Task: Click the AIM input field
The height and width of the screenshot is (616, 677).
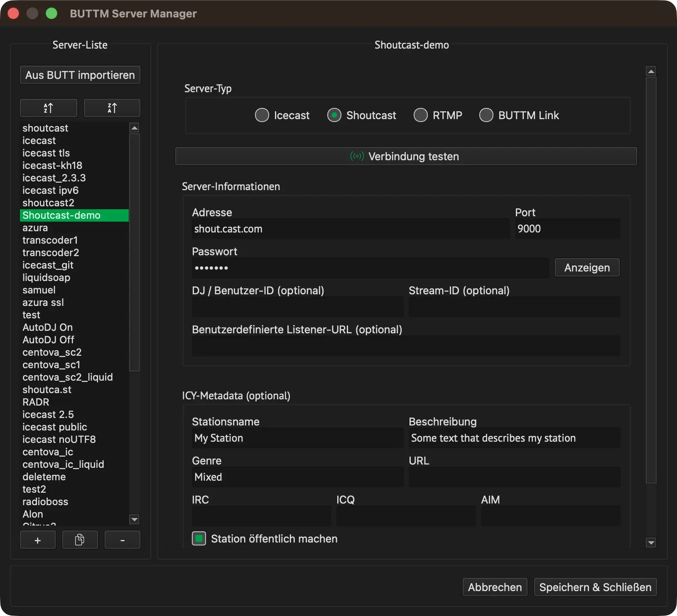Action: 551,516
